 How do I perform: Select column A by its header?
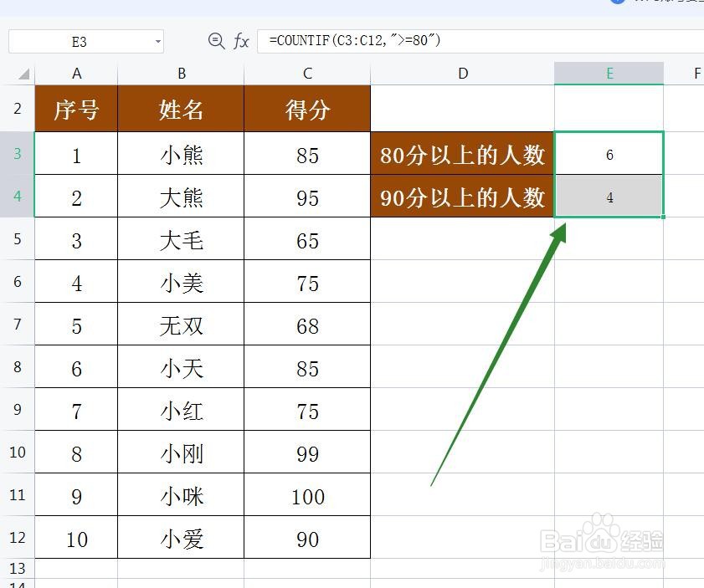click(76, 74)
